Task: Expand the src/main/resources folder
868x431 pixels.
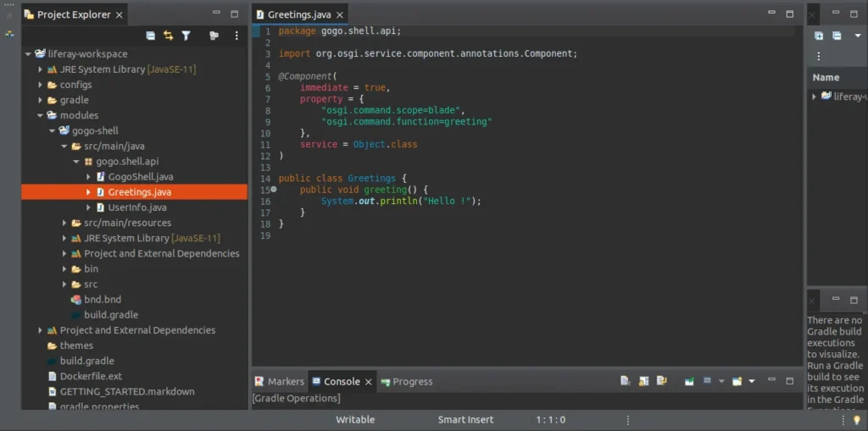Action: [64, 223]
